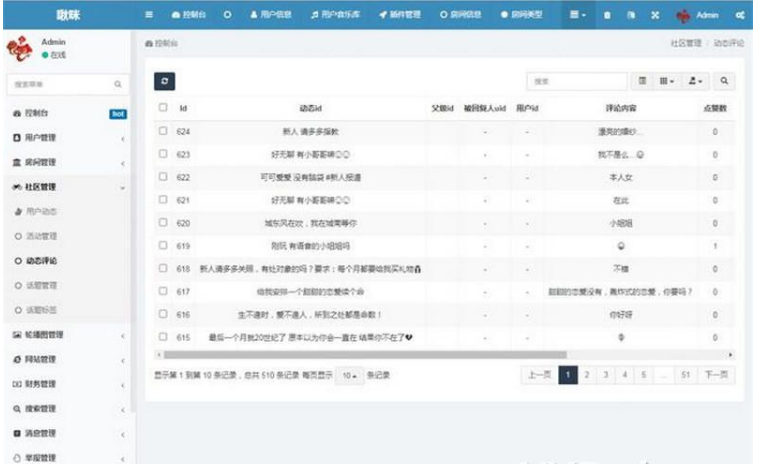Screen dimensions: 761x464
Task: Click the fullscreen expand icon in top bar
Action: (654, 16)
